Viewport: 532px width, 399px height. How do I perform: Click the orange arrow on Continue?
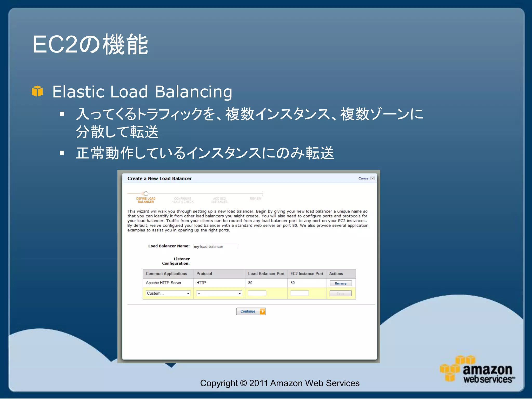(262, 311)
